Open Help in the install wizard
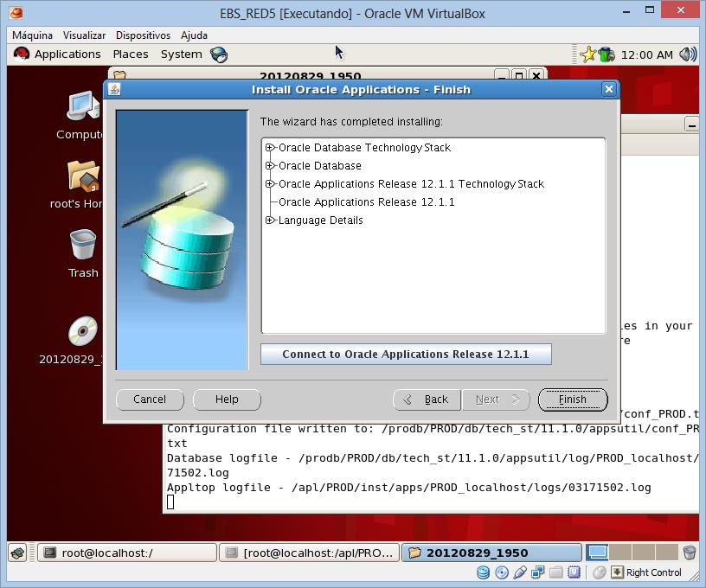The image size is (706, 588). point(227,399)
